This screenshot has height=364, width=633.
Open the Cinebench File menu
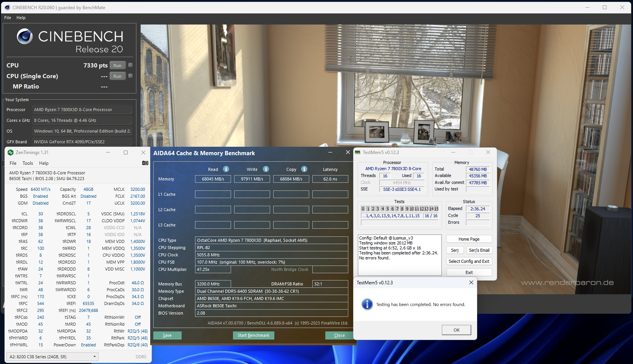[x=8, y=18]
